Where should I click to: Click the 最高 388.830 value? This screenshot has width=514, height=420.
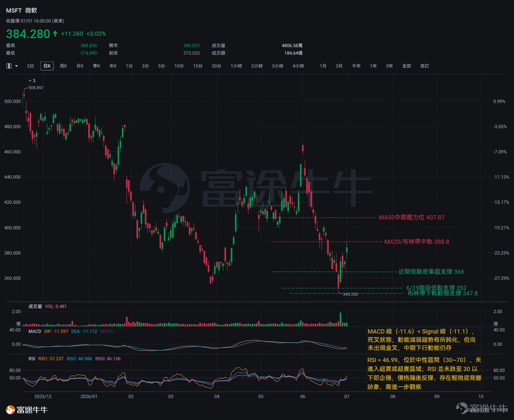click(x=88, y=46)
